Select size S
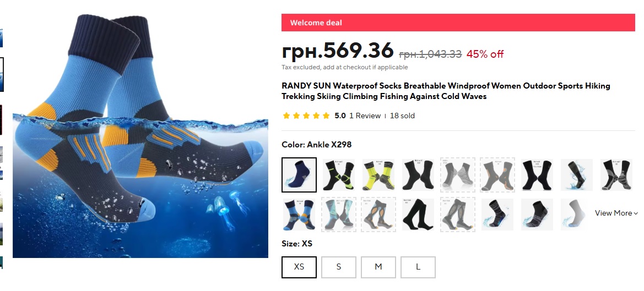The height and width of the screenshot is (291, 644). [x=338, y=267]
